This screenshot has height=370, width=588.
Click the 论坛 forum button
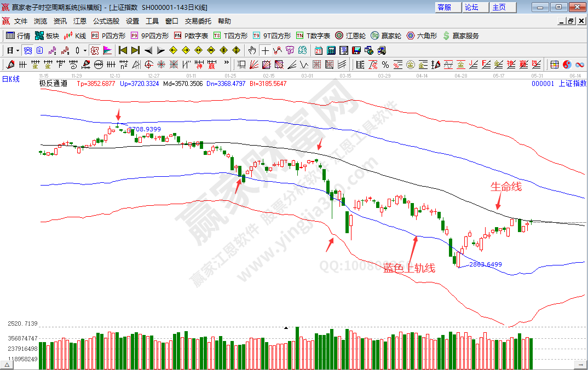tap(471, 7)
